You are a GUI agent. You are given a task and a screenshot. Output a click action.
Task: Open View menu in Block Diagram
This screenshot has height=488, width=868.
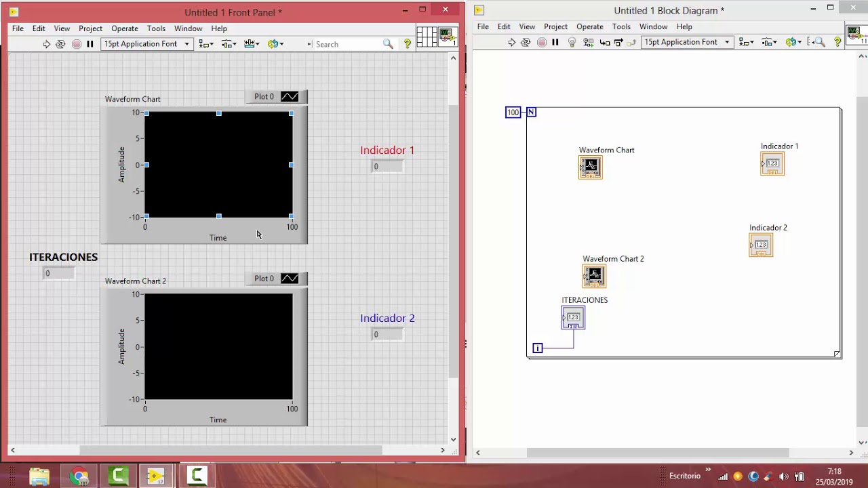click(x=527, y=26)
